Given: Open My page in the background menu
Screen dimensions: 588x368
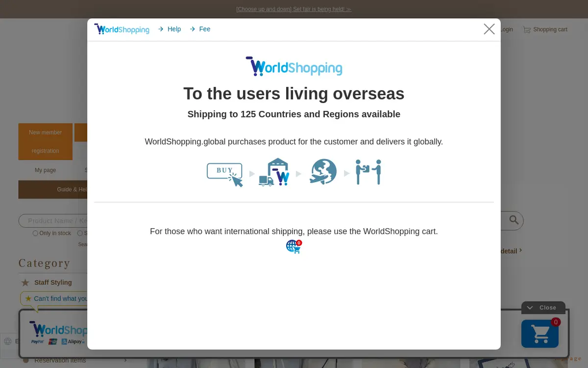Looking at the screenshot, I should point(46,170).
